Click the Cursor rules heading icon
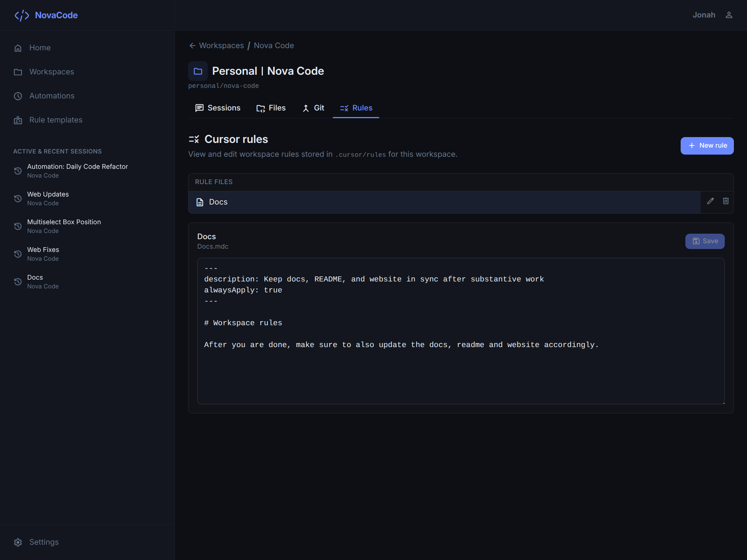 tap(194, 139)
